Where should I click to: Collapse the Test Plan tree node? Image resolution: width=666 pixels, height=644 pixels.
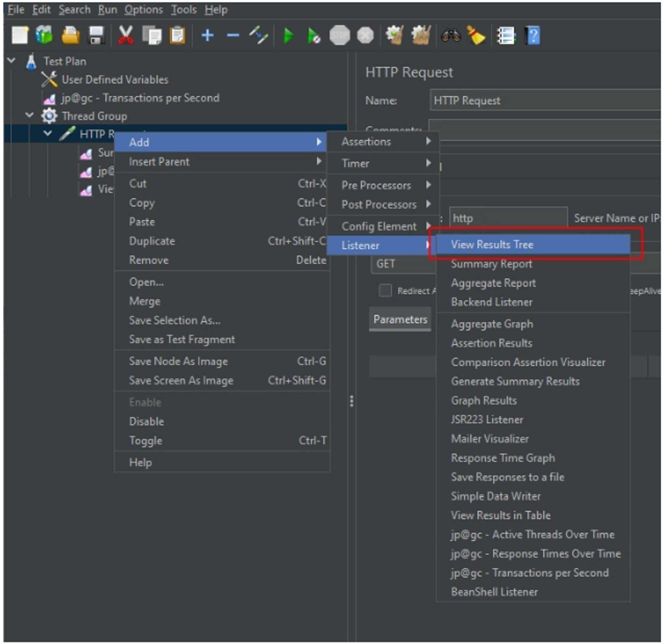point(12,61)
